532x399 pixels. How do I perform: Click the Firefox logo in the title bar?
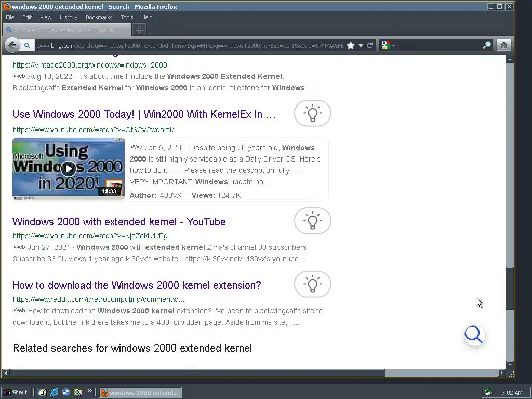7,6
